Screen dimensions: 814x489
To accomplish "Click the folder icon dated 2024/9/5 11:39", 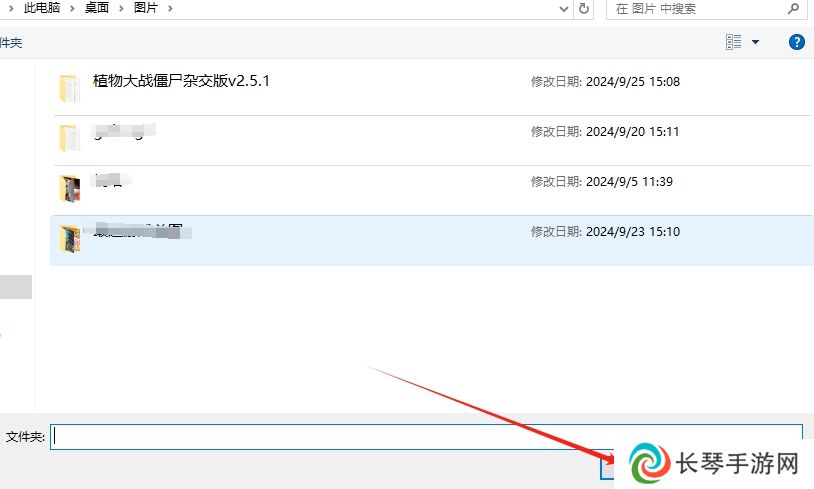I will (x=70, y=188).
